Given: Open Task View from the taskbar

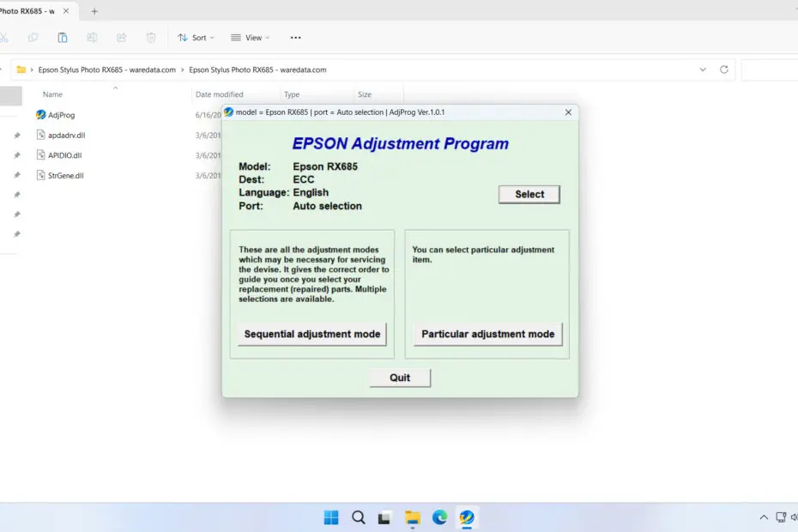Looking at the screenshot, I should (x=384, y=517).
